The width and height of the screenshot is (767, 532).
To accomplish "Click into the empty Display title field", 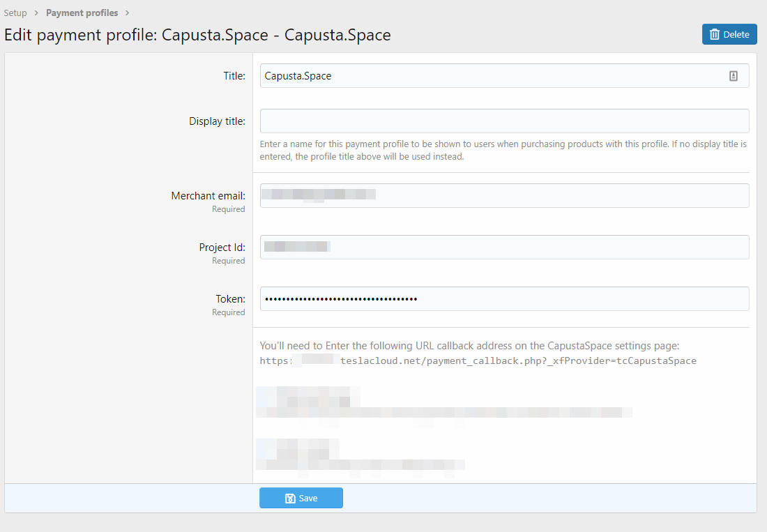I will coord(504,121).
